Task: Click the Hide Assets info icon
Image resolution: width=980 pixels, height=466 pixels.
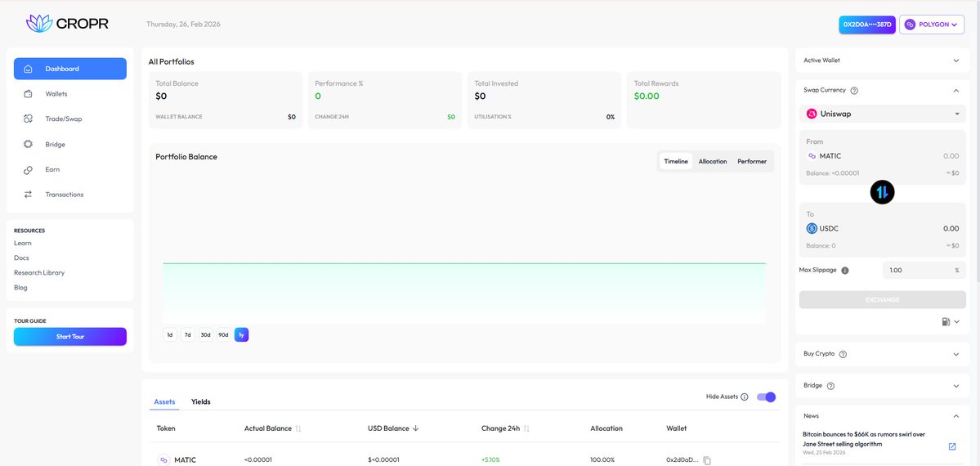Action: [745, 397]
